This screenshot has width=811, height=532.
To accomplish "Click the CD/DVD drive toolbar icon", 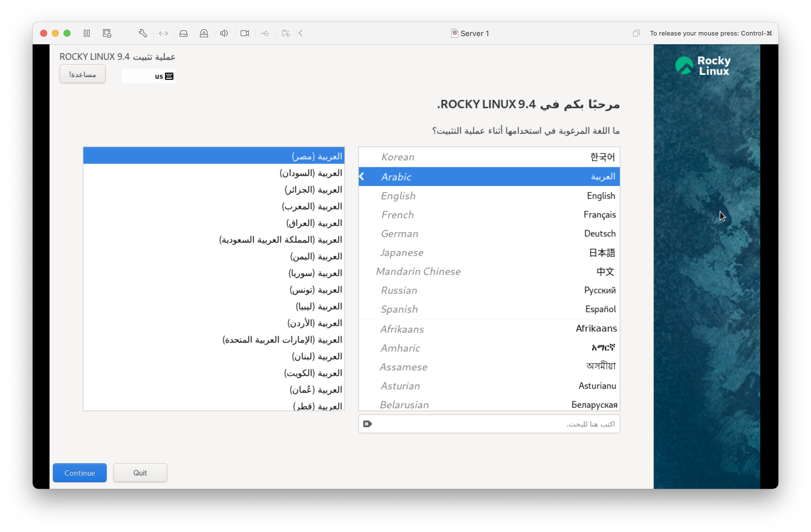I will click(x=204, y=33).
